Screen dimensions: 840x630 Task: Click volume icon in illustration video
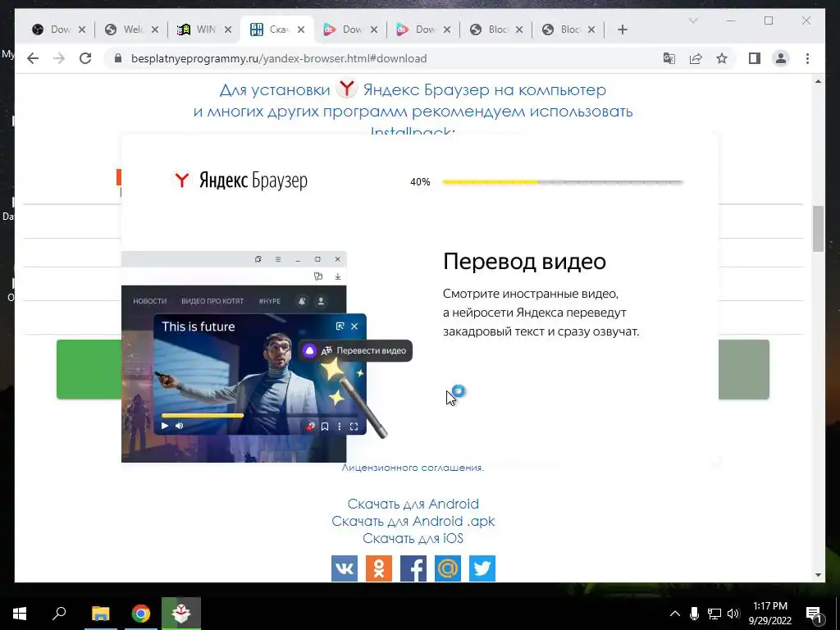pyautogui.click(x=180, y=426)
